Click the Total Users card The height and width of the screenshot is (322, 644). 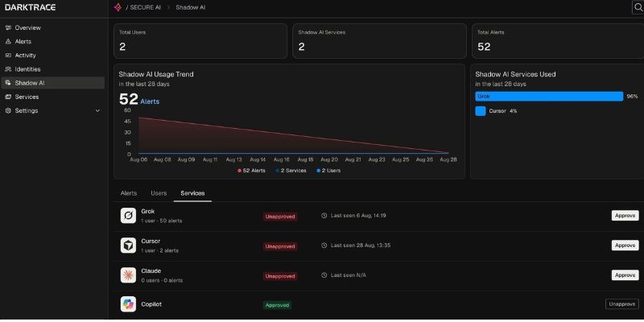200,41
